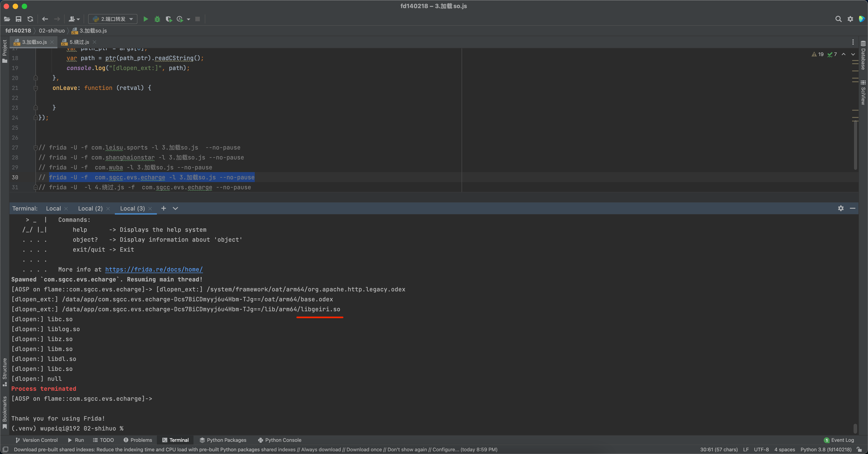Add a new terminal session
868x454 pixels.
point(163,208)
